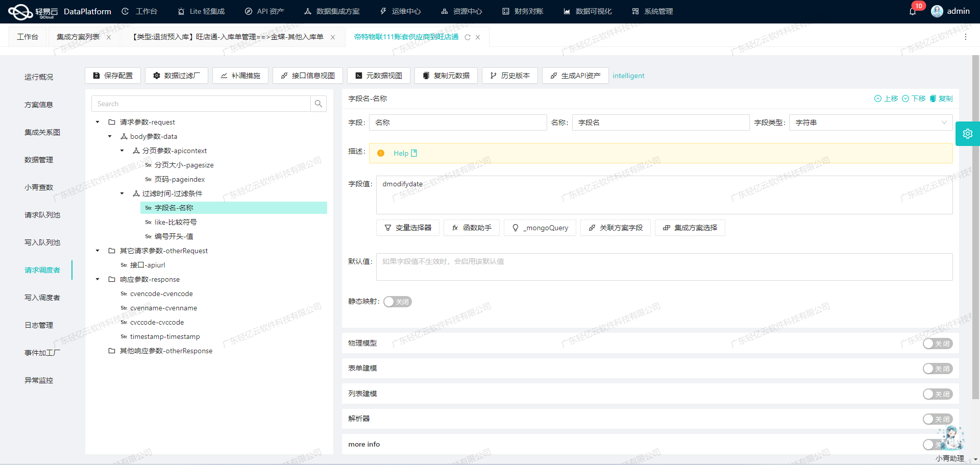The height and width of the screenshot is (465, 980).
Task: Open the 字段类型 dropdown
Action: pos(871,123)
